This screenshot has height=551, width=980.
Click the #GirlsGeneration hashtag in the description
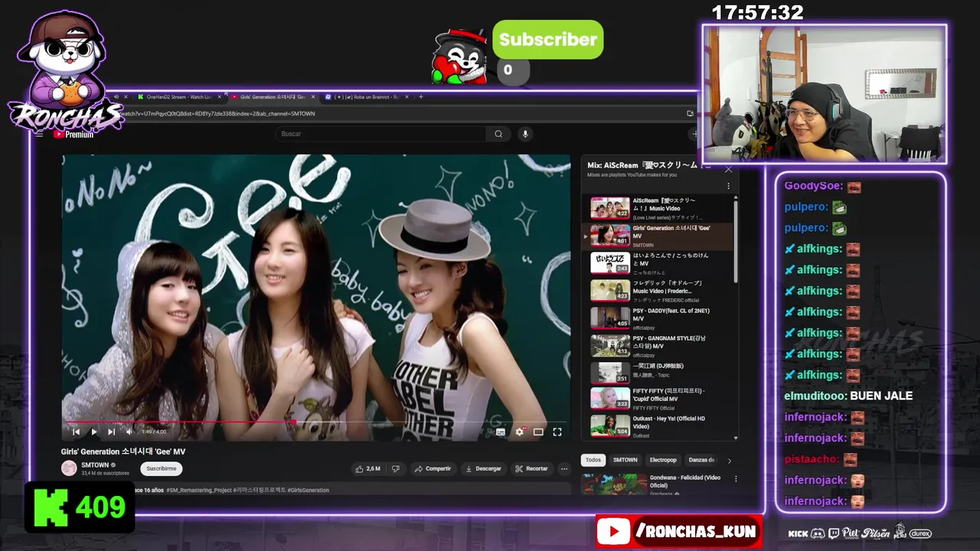(x=308, y=490)
